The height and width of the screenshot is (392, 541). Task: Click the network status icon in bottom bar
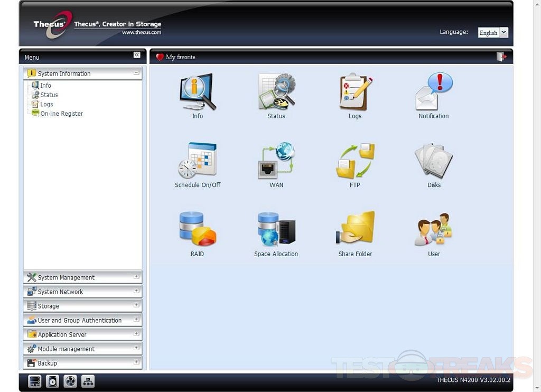point(88,381)
